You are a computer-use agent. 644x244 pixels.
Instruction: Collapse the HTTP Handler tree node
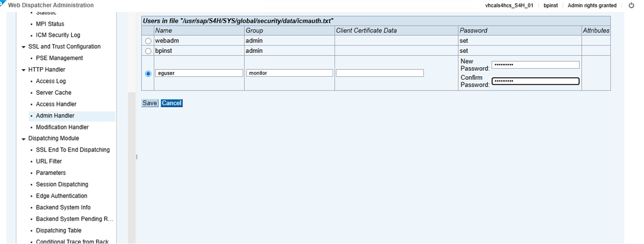point(23,70)
